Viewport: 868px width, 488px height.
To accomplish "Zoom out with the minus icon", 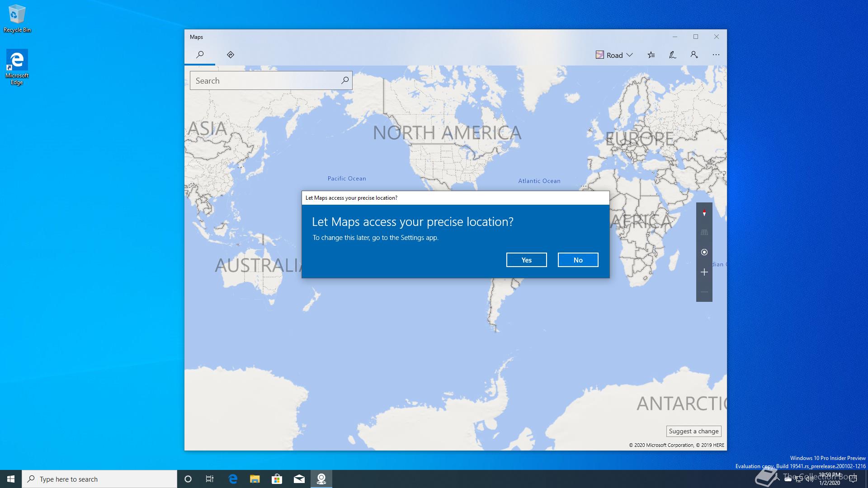I will [704, 292].
